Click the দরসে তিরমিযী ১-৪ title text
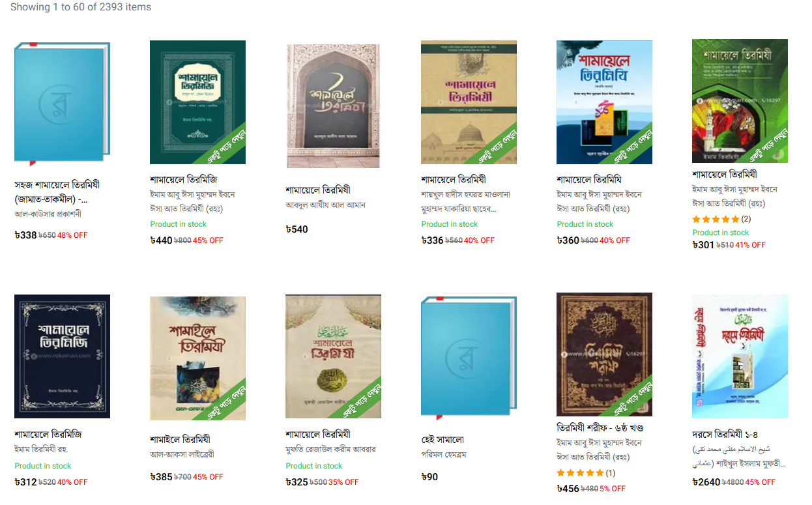The width and height of the screenshot is (812, 505). 725,434
